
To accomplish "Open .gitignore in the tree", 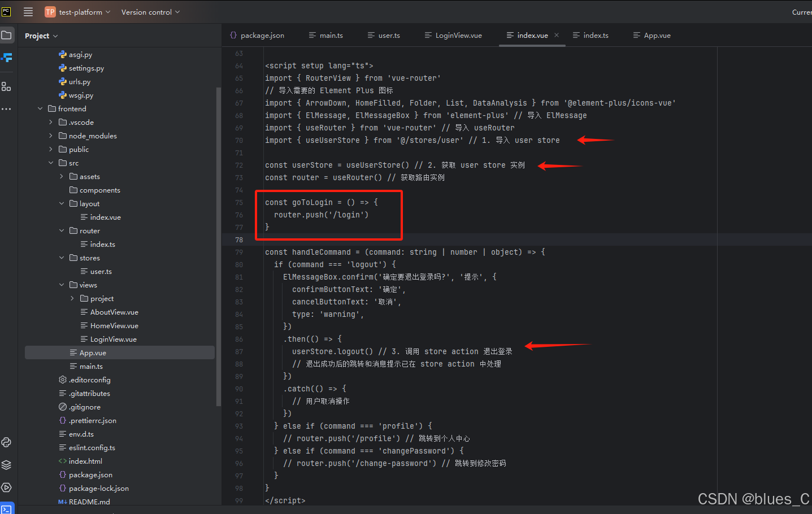I will 80,407.
